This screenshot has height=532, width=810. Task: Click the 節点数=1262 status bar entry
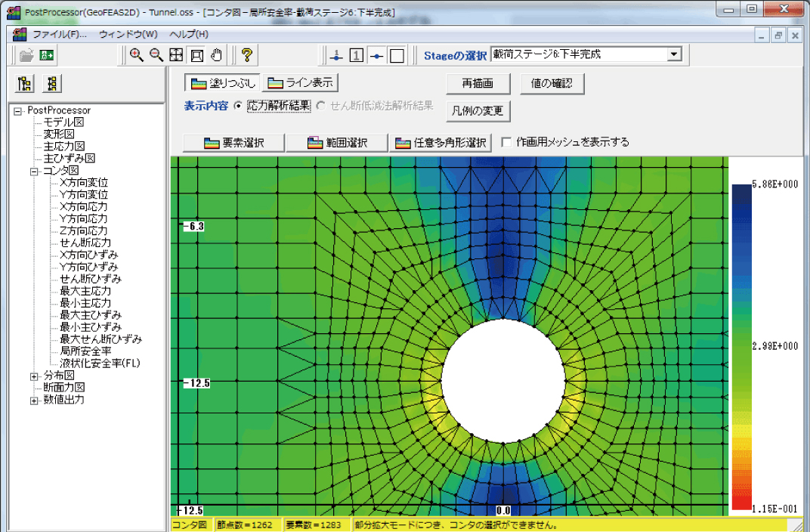(245, 524)
